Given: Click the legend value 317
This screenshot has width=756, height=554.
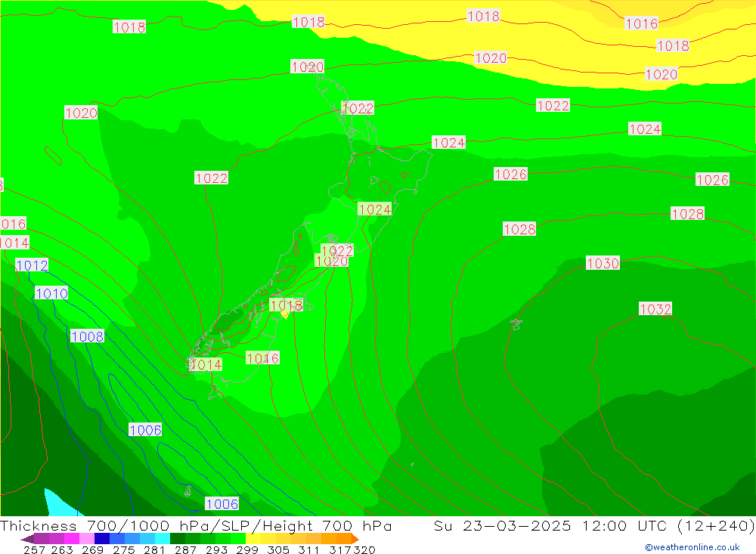Looking at the screenshot, I should click(x=340, y=549).
